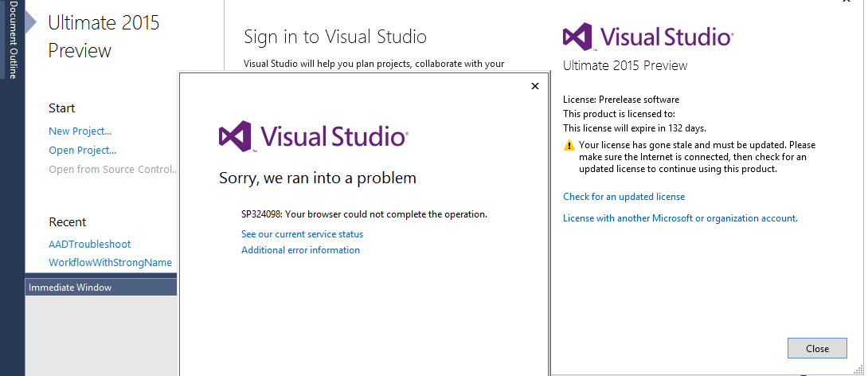Click 'Sorry, we ran into a problem' heading
The image size is (868, 376).
(x=318, y=178)
